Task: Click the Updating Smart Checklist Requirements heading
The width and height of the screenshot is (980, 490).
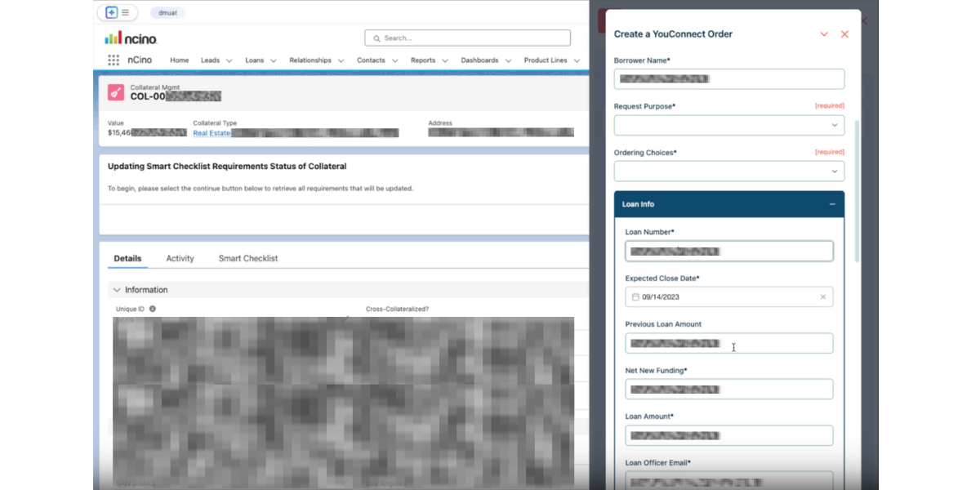Action: click(x=227, y=167)
